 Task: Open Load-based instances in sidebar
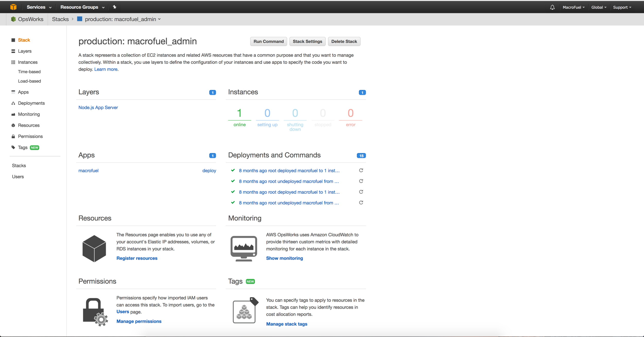click(29, 81)
